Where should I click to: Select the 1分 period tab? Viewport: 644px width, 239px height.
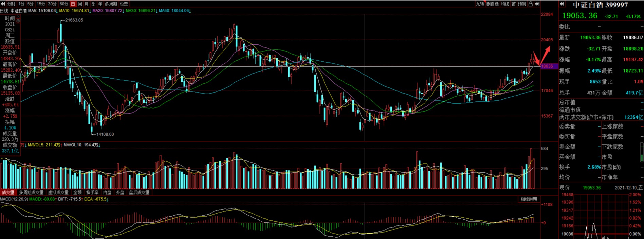[21, 4]
